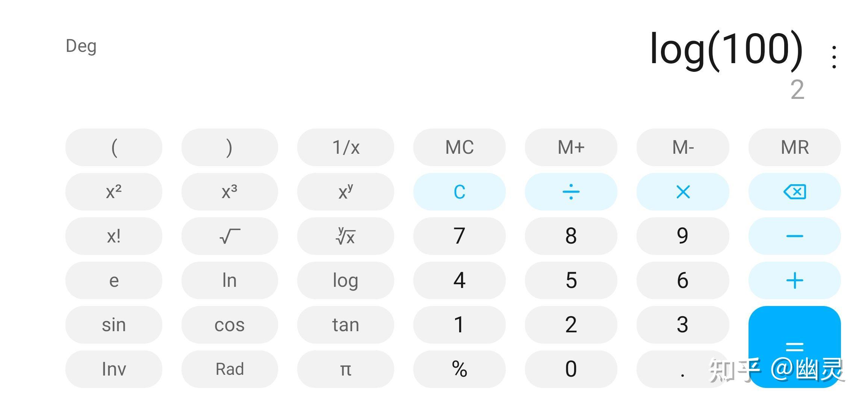Tap the y-th root of x key
This screenshot has height=406, width=868.
(x=345, y=236)
